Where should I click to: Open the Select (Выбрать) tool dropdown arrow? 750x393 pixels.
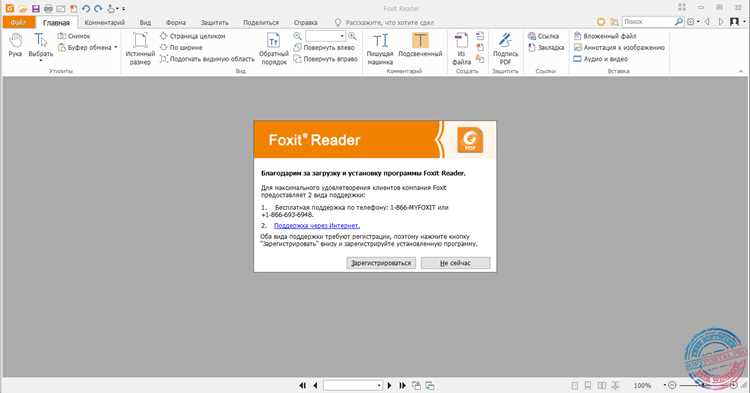(41, 61)
